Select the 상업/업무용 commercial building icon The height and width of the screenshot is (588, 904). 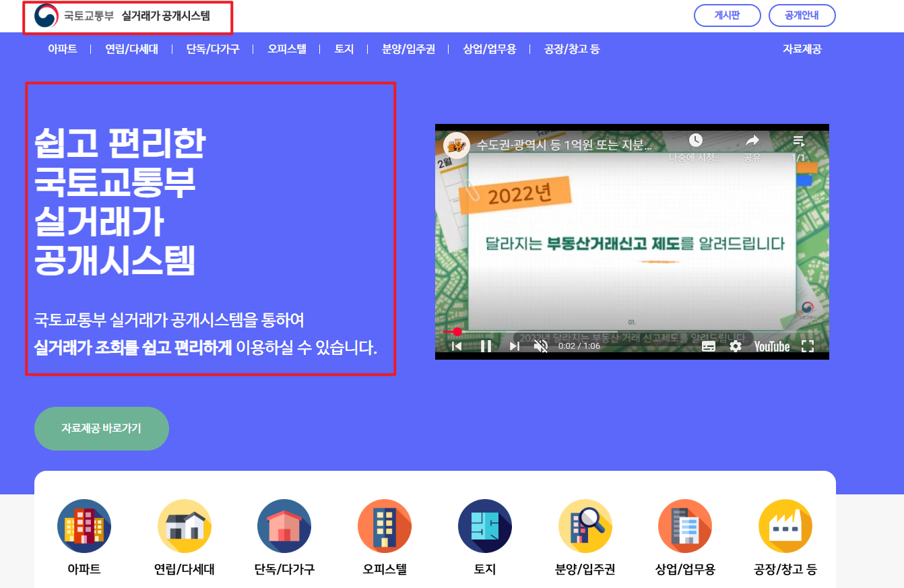coord(685,525)
